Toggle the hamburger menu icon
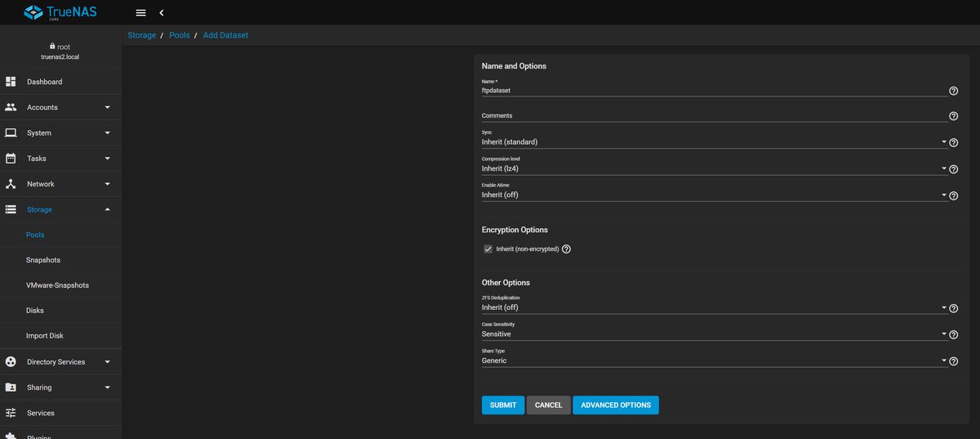980x439 pixels. pos(140,13)
